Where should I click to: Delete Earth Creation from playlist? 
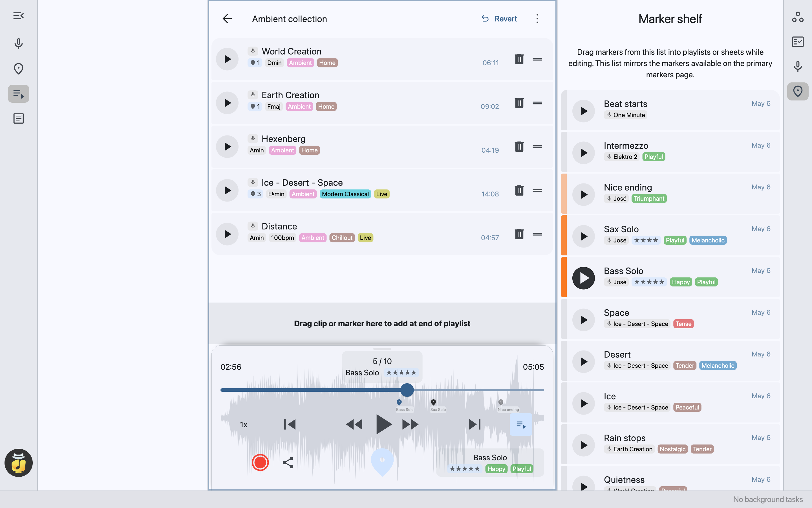(519, 103)
